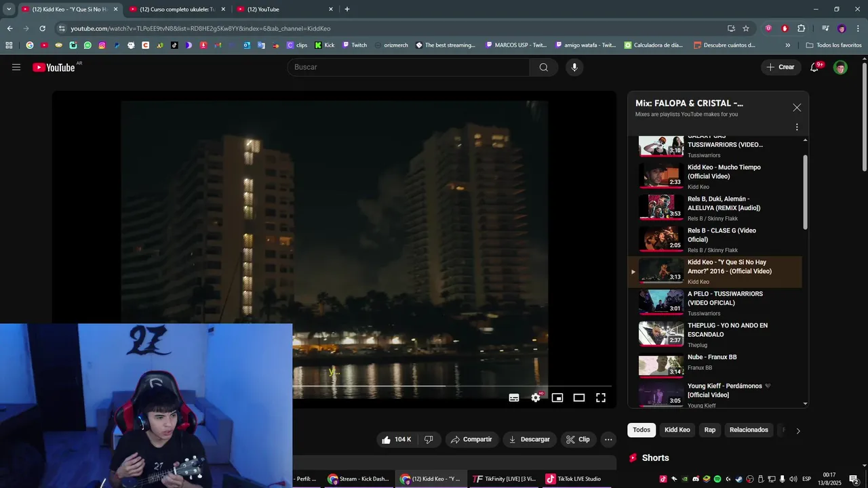Go to the YouTube home logo
Screen dimensions: 868x488
coord(54,67)
